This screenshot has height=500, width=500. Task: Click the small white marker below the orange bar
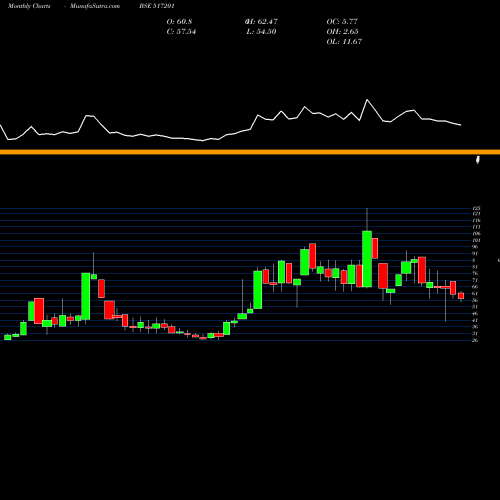[478, 160]
